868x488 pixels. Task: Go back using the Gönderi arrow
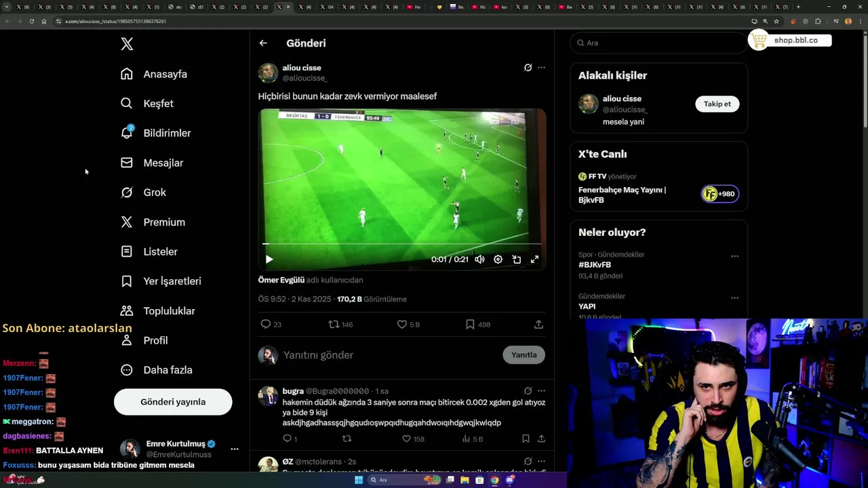[x=263, y=43]
